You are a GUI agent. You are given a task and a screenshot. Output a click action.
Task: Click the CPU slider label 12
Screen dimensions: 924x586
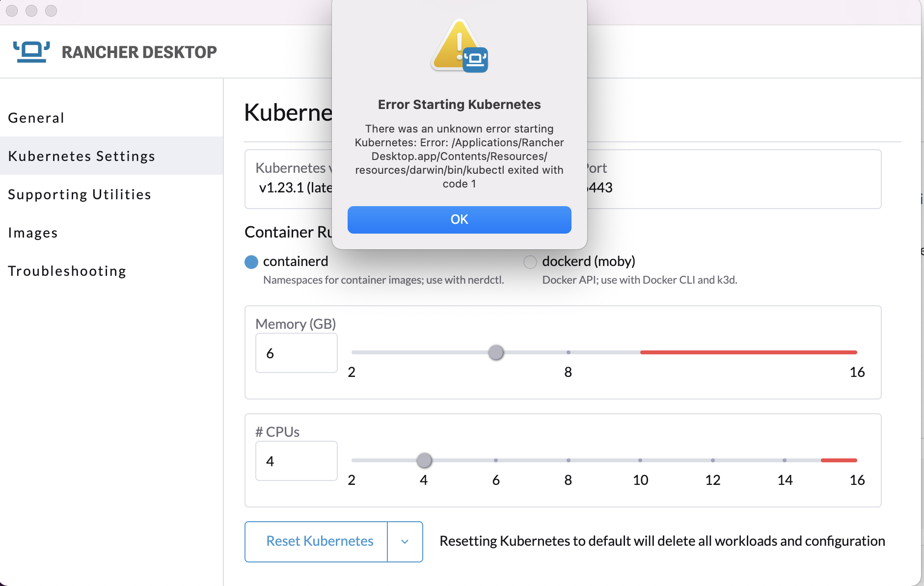pyautogui.click(x=713, y=480)
